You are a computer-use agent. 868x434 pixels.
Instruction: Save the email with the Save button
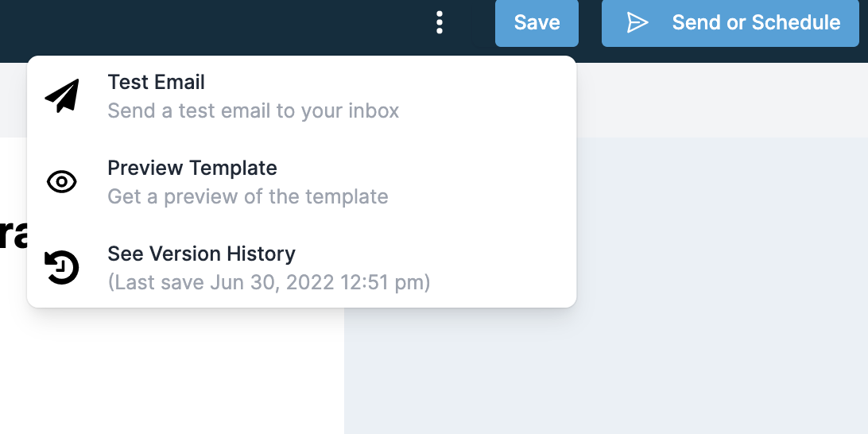(537, 23)
